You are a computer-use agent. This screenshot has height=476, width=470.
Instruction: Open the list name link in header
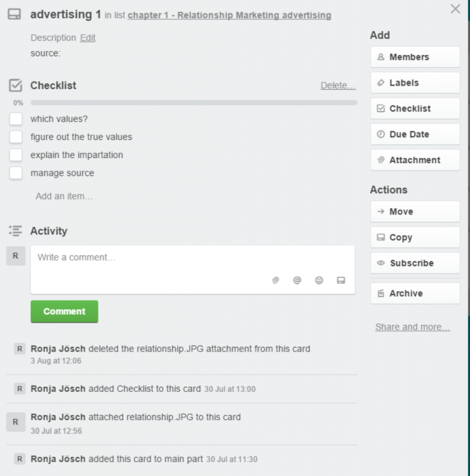pos(229,15)
